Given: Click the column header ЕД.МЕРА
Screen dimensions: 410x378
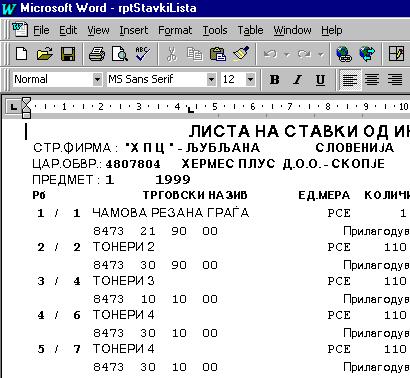Looking at the screenshot, I should tap(324, 195).
